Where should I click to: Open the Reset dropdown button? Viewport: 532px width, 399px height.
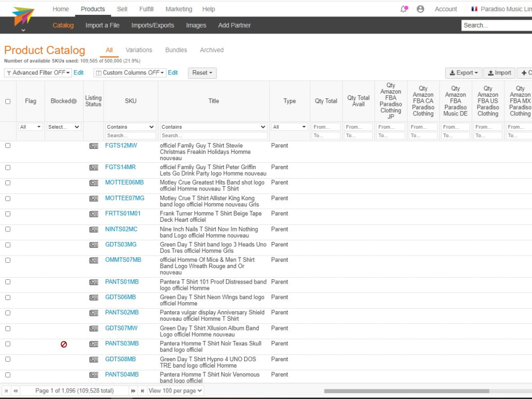(x=202, y=72)
